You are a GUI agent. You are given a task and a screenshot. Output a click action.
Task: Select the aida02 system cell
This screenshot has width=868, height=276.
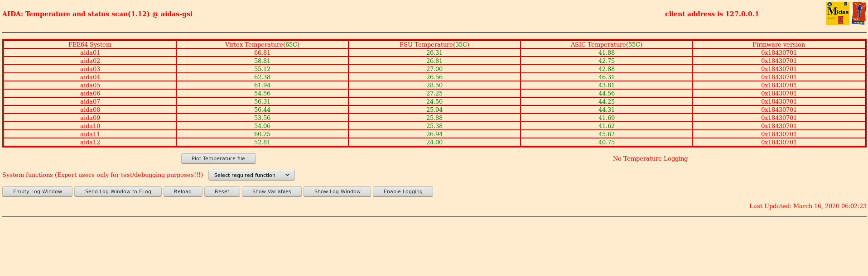[90, 61]
